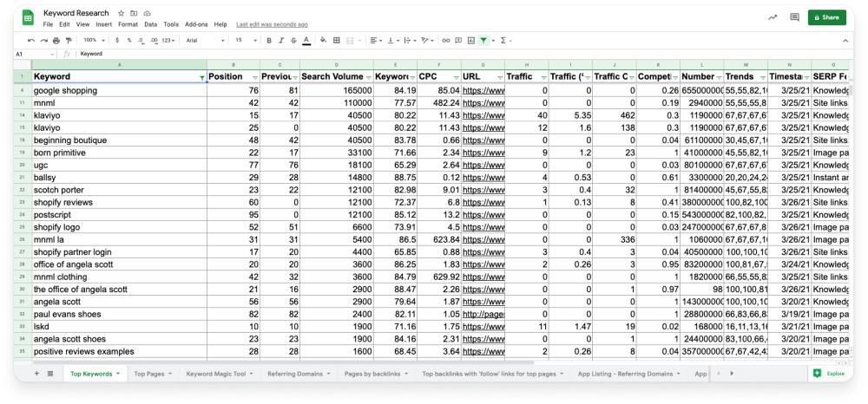Open the Insert menu

coord(103,24)
